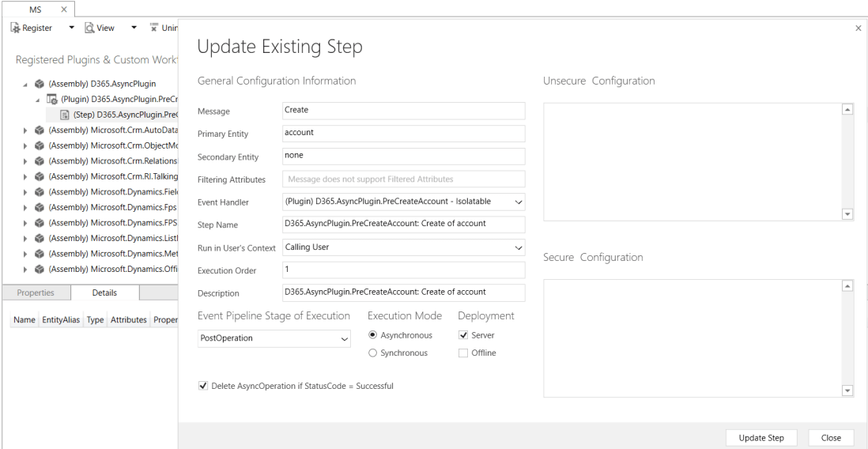Collapse the D365.AsyncPlugin assembly node
The image size is (868, 449).
coord(25,85)
